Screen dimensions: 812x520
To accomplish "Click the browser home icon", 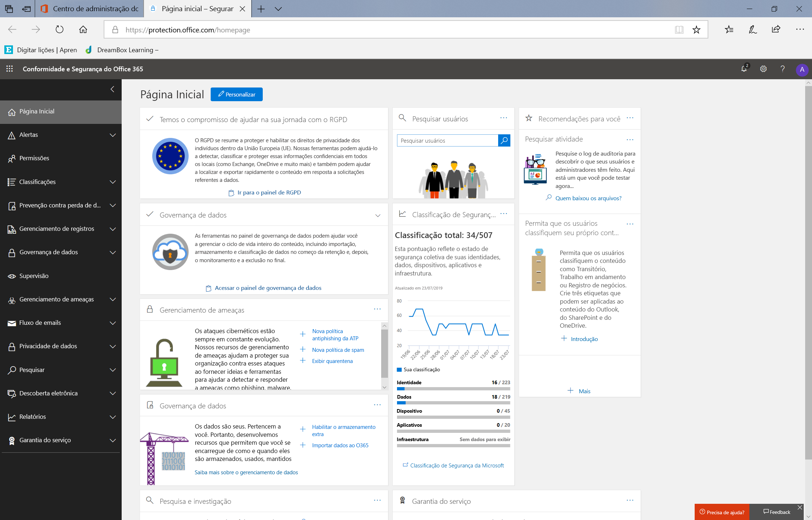I will tap(83, 30).
